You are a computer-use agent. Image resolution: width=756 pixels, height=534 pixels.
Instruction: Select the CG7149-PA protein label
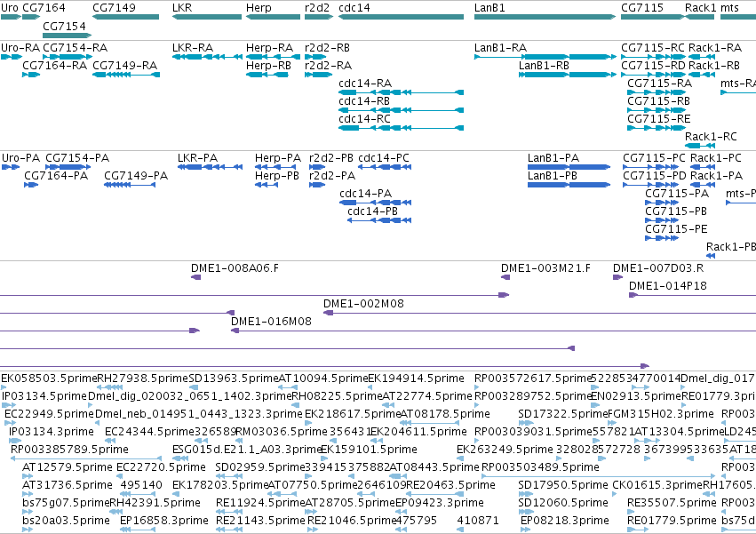136,176
